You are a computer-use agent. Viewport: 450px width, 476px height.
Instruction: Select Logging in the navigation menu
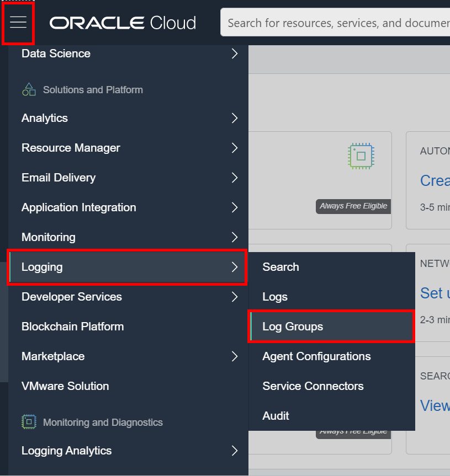pos(42,267)
